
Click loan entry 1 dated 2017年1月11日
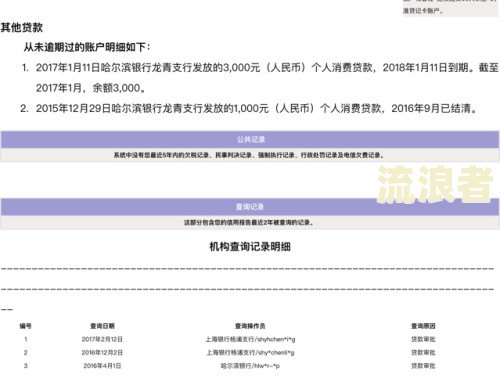tap(260, 78)
